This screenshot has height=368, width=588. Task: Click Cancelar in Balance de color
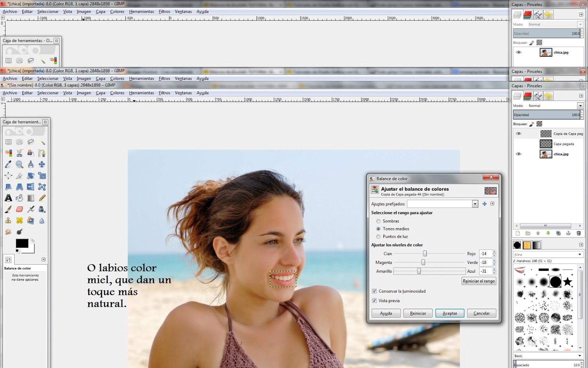[x=481, y=313]
